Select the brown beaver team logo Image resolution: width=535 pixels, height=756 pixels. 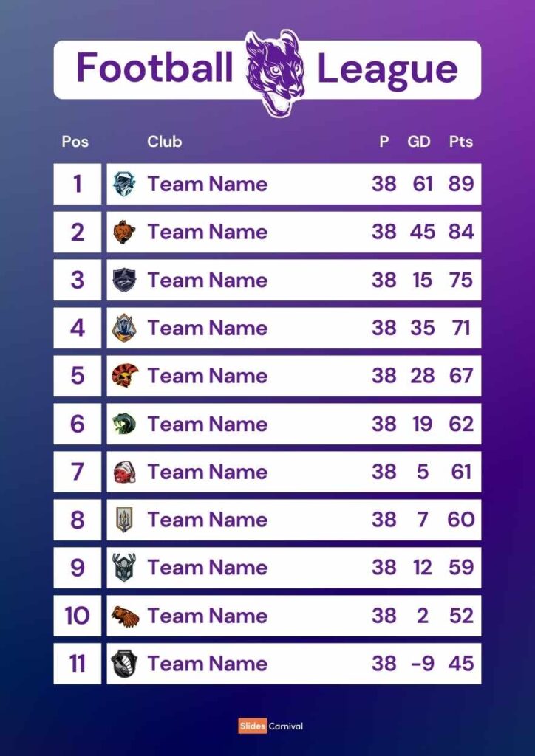[124, 616]
